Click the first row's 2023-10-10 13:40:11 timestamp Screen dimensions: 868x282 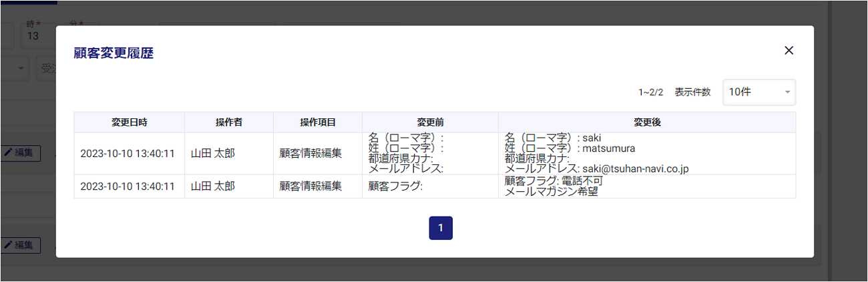[128, 154]
